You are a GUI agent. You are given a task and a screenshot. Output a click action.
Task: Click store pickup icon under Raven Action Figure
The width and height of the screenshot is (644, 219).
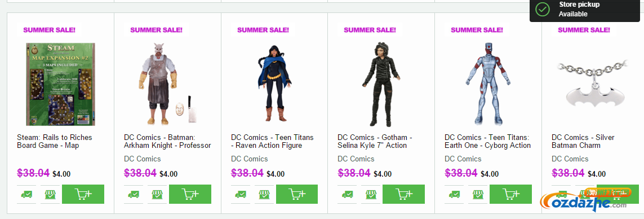click(x=264, y=194)
